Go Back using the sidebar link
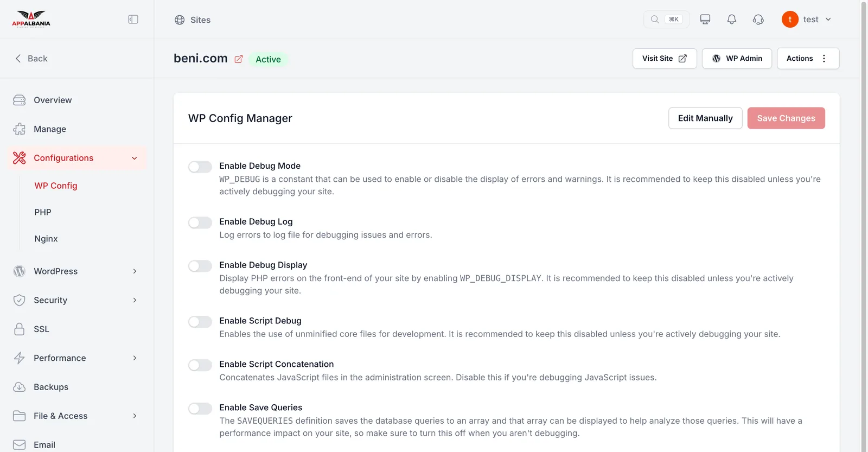The image size is (868, 452). (31, 59)
